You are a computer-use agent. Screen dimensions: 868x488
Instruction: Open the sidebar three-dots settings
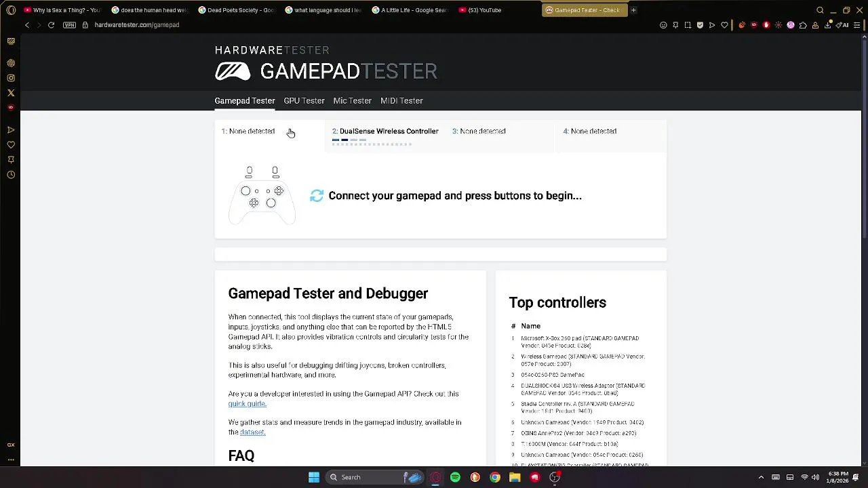click(11, 460)
